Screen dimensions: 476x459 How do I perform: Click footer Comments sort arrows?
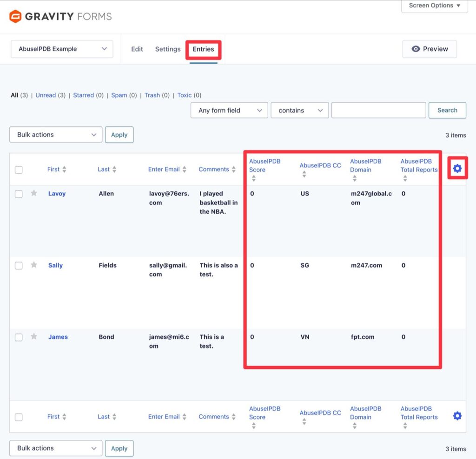point(233,417)
